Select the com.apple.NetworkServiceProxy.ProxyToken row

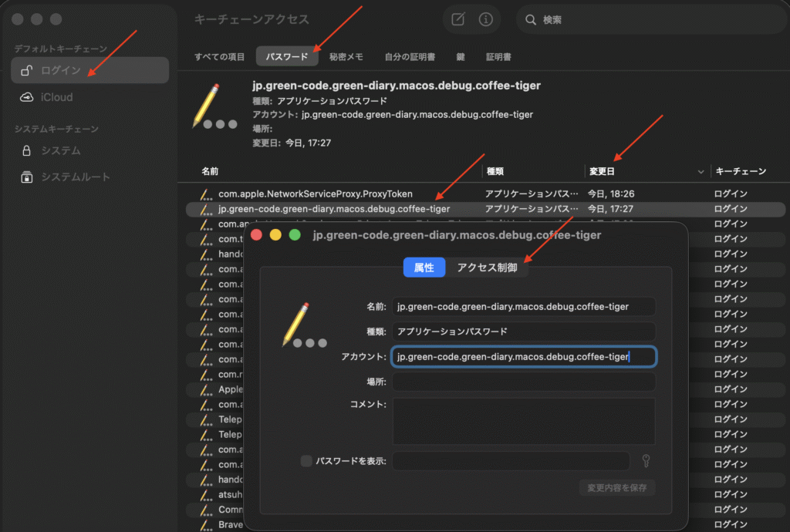pyautogui.click(x=316, y=194)
